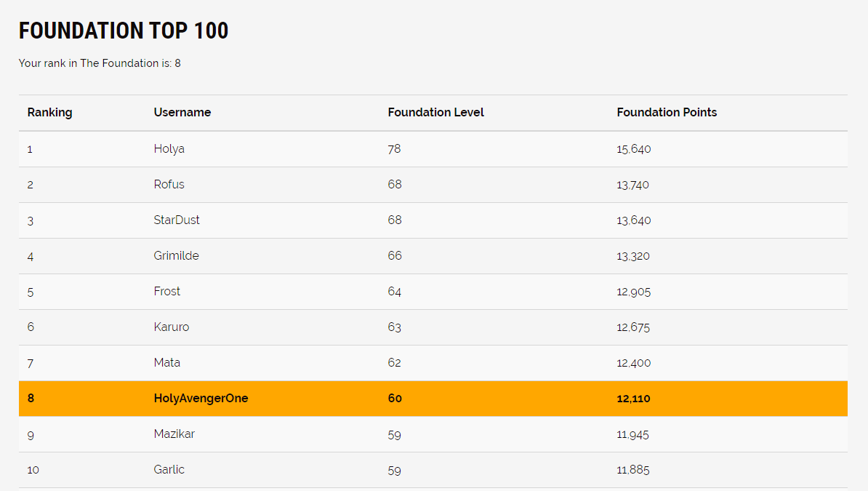Click the Foundation Level column header
This screenshot has height=491, width=868.
tap(435, 113)
